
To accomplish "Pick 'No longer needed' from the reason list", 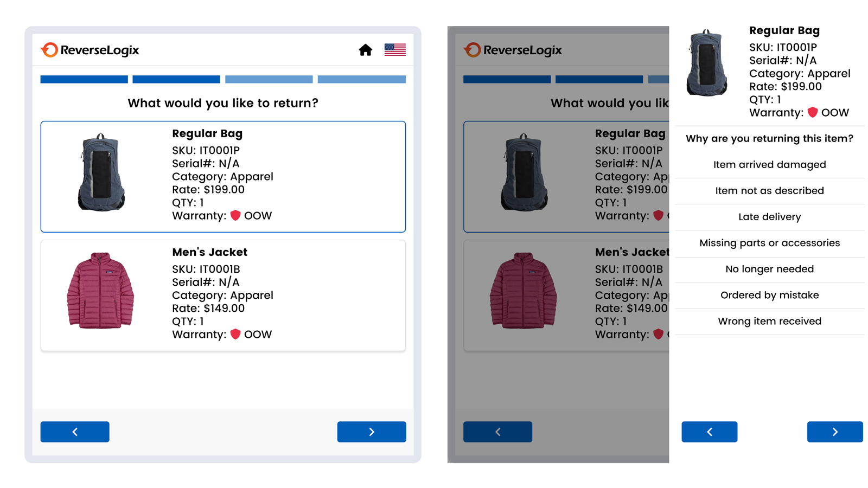I will [x=769, y=269].
